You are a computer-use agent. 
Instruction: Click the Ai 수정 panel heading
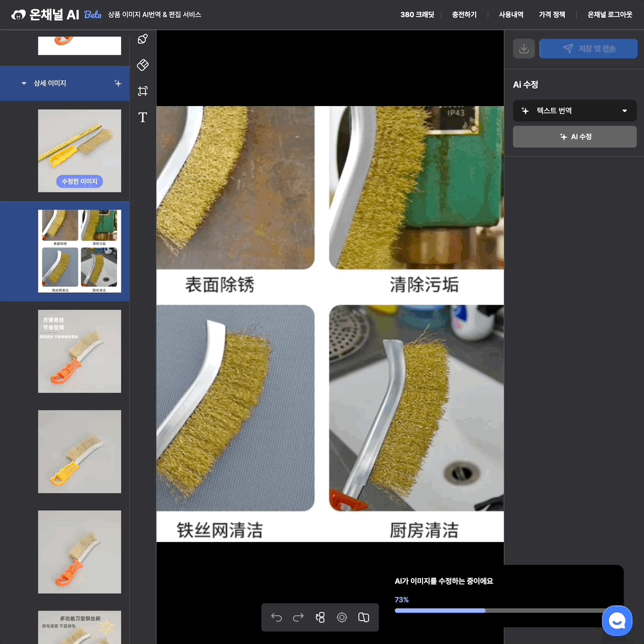pyautogui.click(x=526, y=85)
